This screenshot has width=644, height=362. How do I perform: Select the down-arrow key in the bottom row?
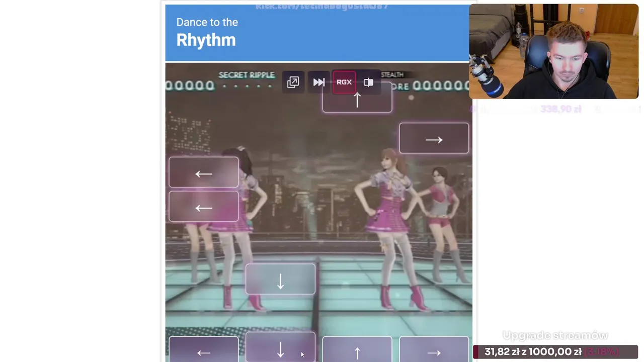[x=280, y=347]
